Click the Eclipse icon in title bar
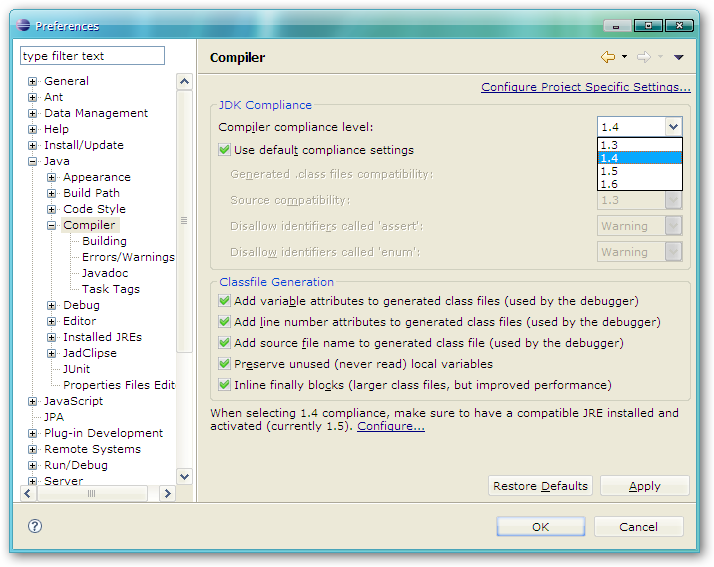Screen dimensions: 714x567 tap(23, 25)
